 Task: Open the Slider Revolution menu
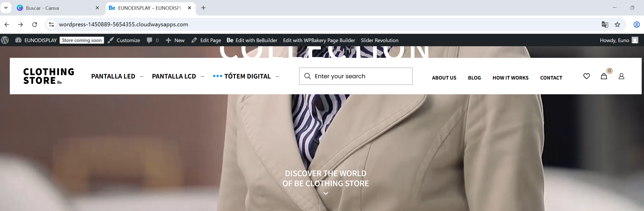click(x=379, y=40)
